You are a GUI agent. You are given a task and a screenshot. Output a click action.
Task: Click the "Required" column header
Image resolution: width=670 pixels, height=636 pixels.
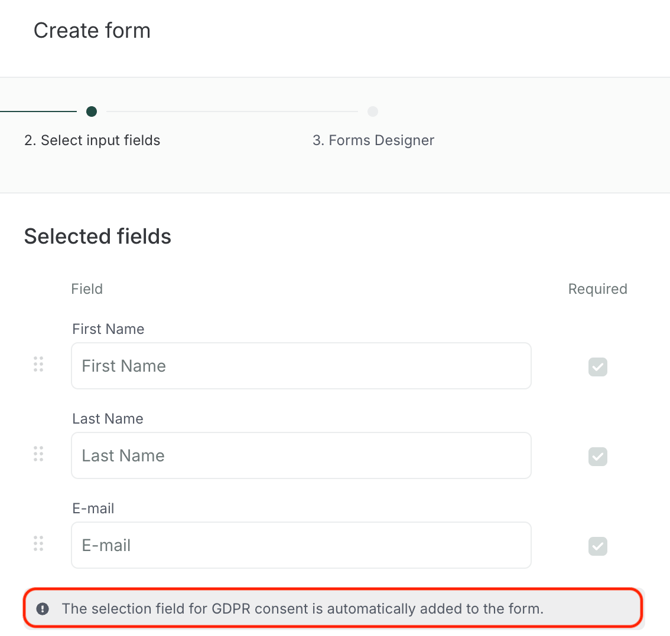click(x=598, y=289)
